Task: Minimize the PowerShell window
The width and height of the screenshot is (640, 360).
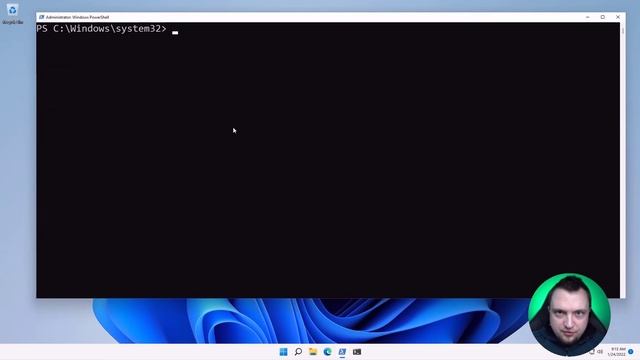Action: (x=588, y=17)
